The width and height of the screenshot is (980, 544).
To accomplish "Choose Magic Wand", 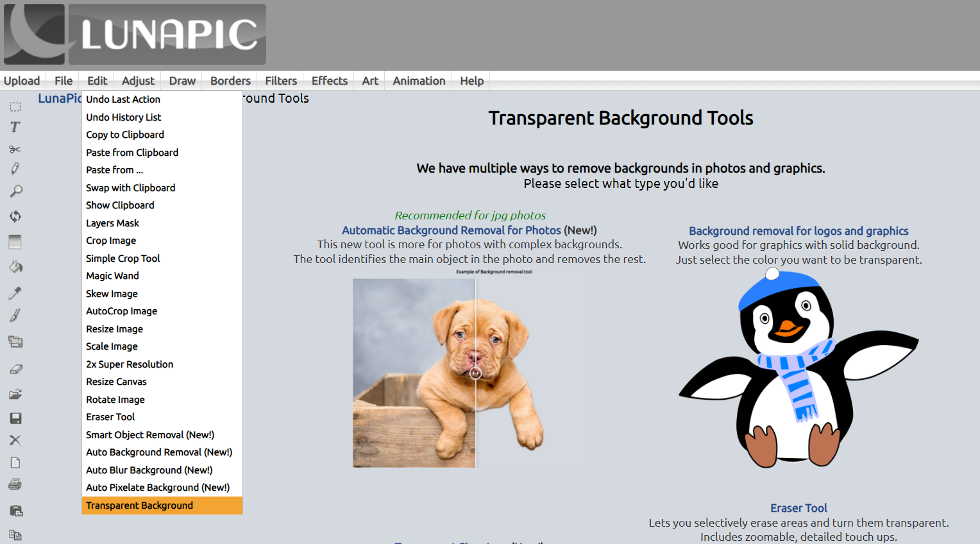I will [162, 276].
